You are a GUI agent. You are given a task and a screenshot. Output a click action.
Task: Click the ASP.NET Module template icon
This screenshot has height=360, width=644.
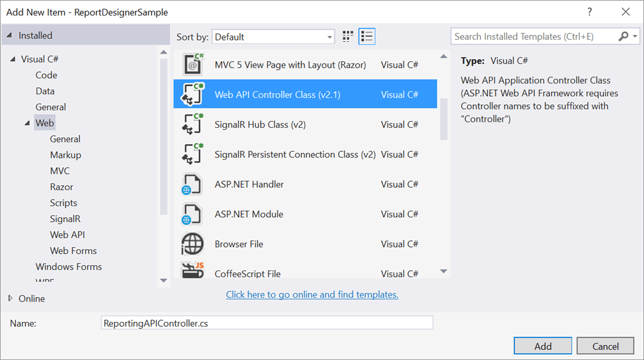(192, 214)
